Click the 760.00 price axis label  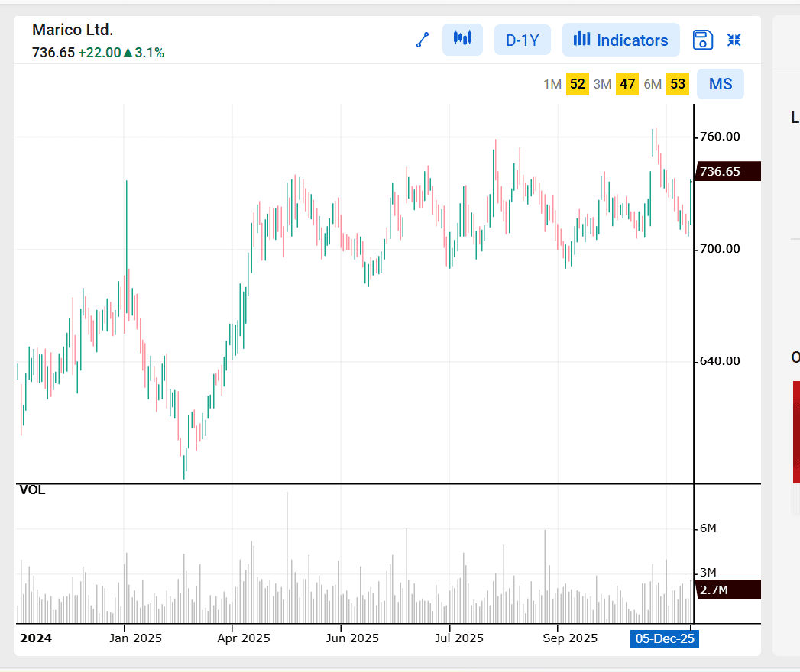click(x=720, y=137)
